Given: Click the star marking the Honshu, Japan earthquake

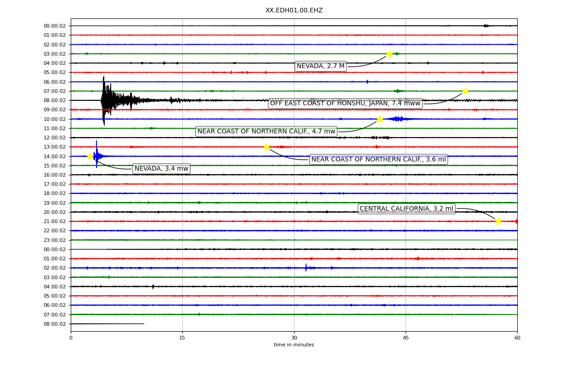Looking at the screenshot, I should [465, 91].
